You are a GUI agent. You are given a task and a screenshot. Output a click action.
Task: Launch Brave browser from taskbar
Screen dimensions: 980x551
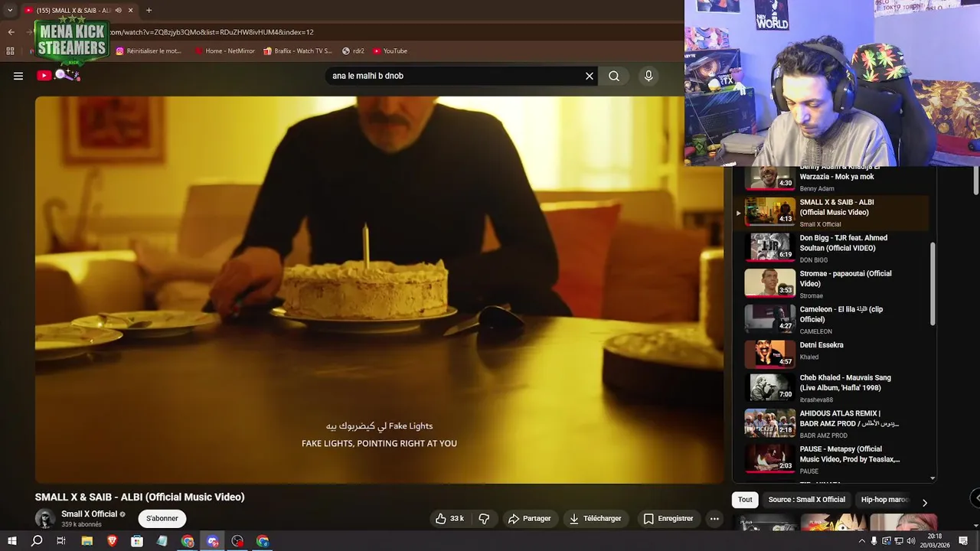[113, 541]
